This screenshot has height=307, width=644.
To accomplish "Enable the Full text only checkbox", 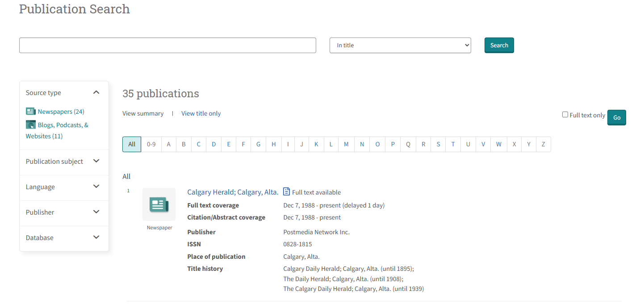I will [x=565, y=115].
